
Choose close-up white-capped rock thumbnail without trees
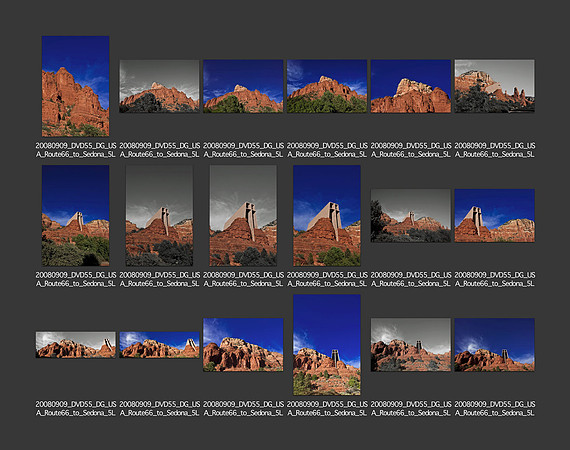pos(411,86)
